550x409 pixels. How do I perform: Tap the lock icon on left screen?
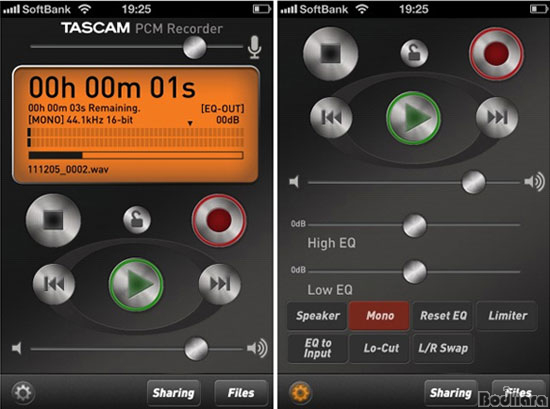pyautogui.click(x=137, y=220)
